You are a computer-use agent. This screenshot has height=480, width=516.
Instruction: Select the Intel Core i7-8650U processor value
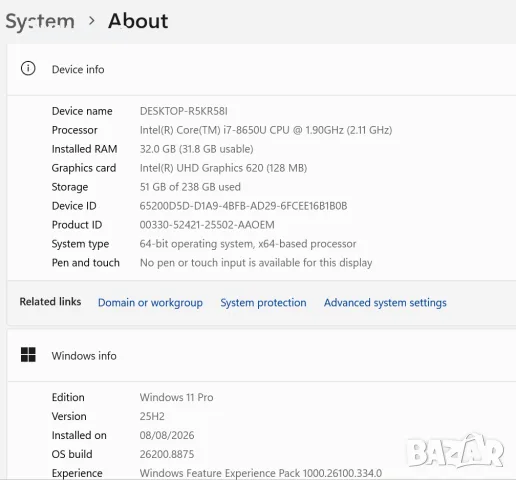point(266,130)
